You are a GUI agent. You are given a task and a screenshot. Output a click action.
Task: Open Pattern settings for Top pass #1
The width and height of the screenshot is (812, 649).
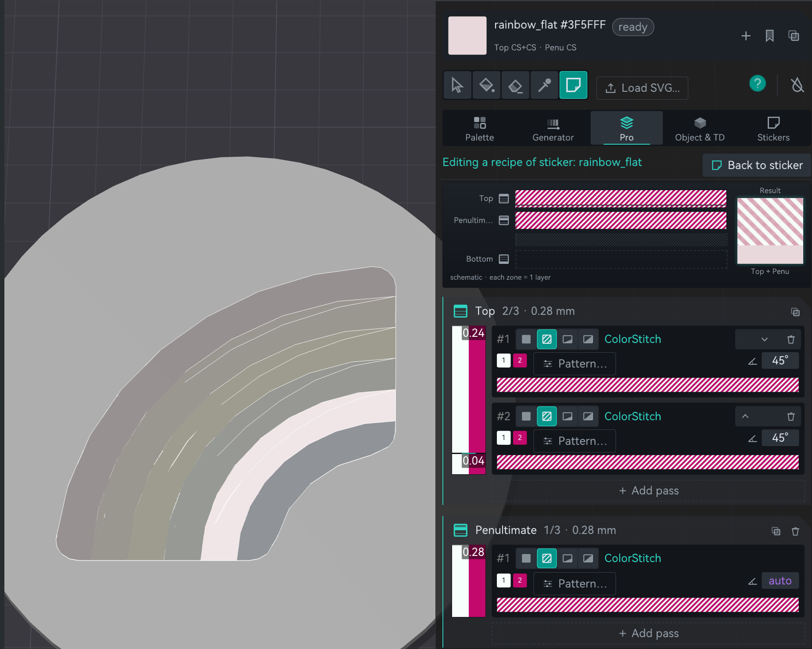(575, 364)
